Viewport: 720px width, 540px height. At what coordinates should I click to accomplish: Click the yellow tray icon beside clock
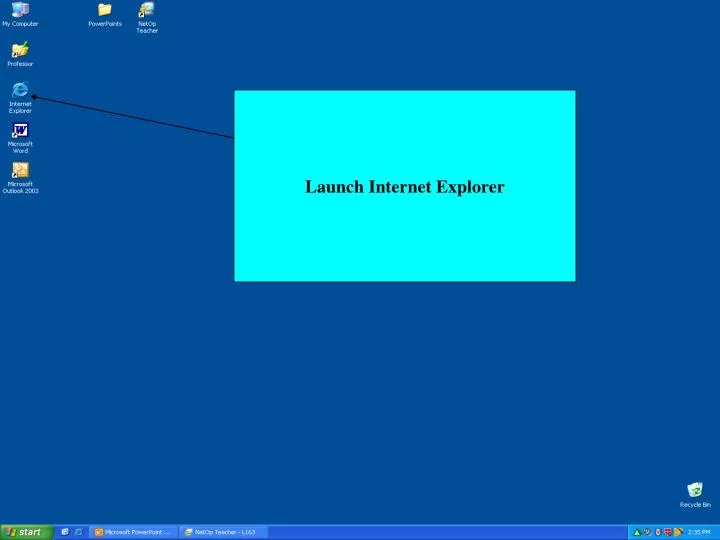click(679, 533)
